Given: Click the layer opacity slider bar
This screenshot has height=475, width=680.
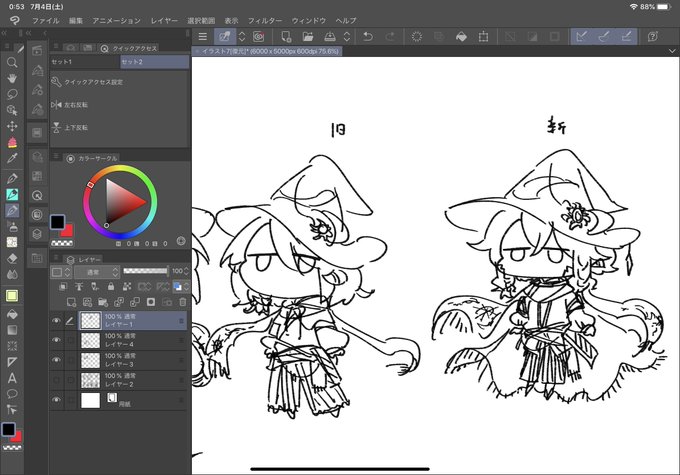Looking at the screenshot, I should click(145, 271).
